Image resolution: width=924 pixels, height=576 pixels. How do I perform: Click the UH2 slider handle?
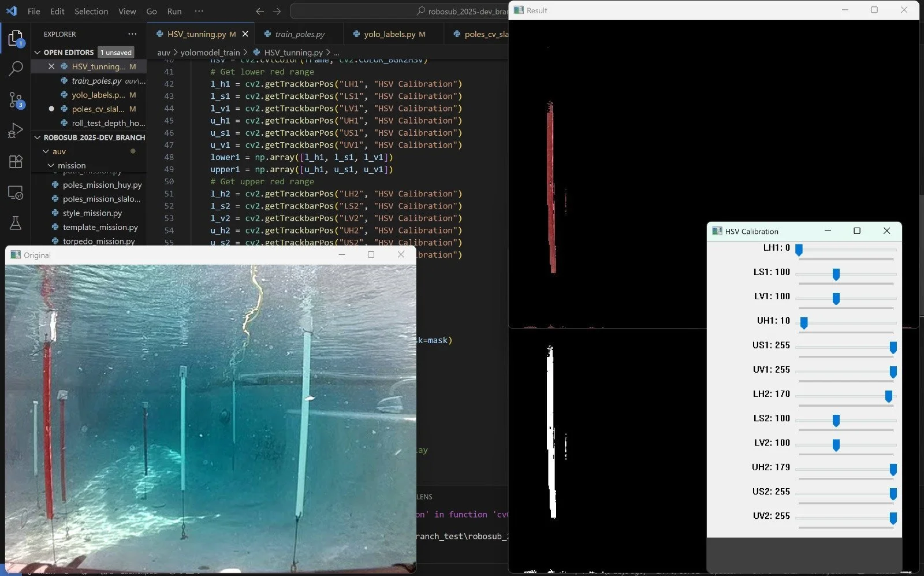893,470
